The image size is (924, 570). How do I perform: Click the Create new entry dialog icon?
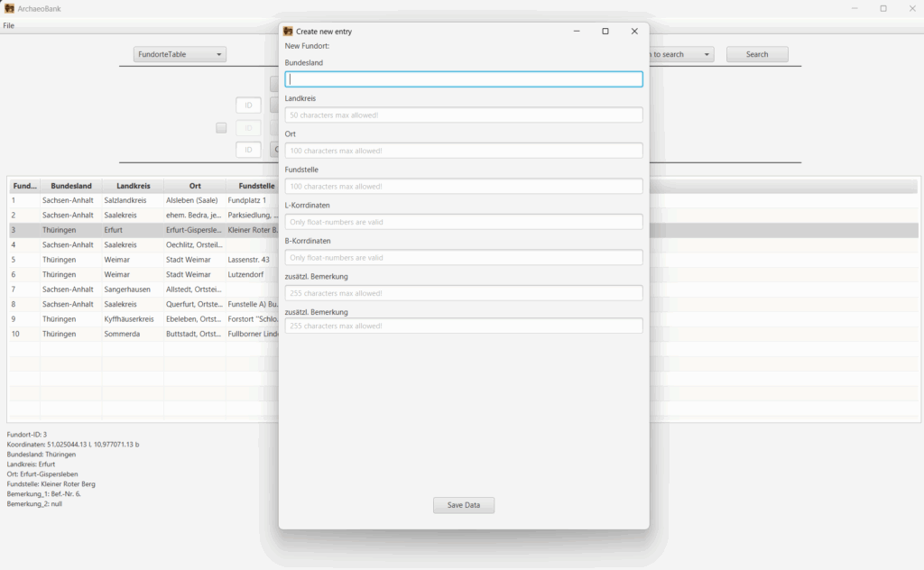[288, 32]
